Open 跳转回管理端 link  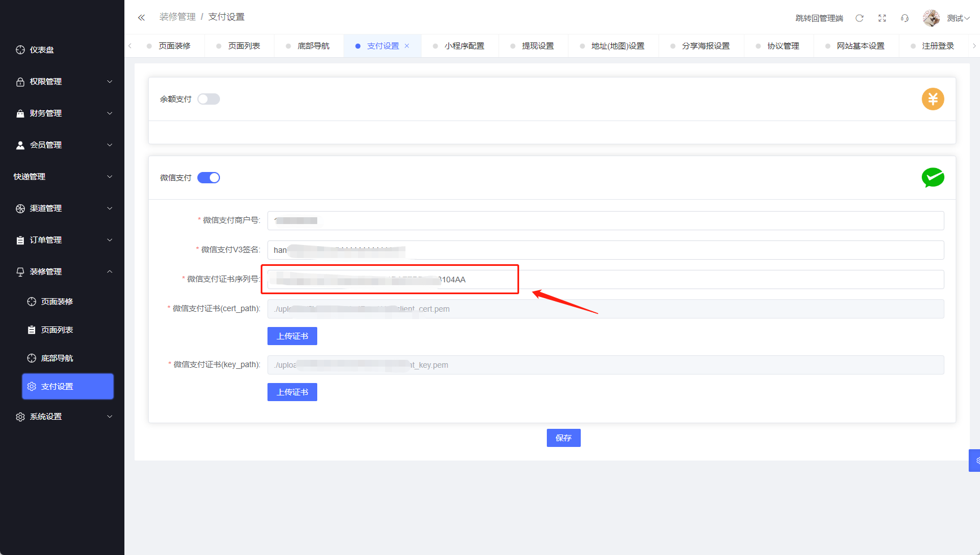[819, 18]
